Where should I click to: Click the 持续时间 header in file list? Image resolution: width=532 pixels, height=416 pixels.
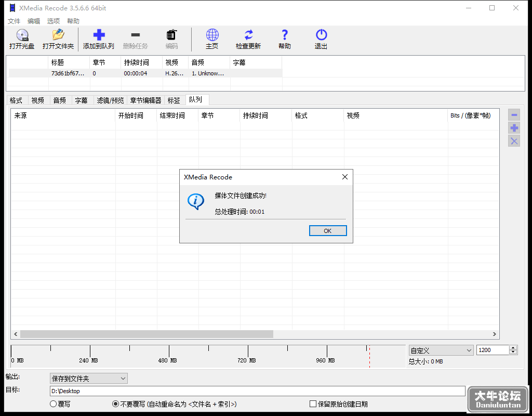(141, 62)
